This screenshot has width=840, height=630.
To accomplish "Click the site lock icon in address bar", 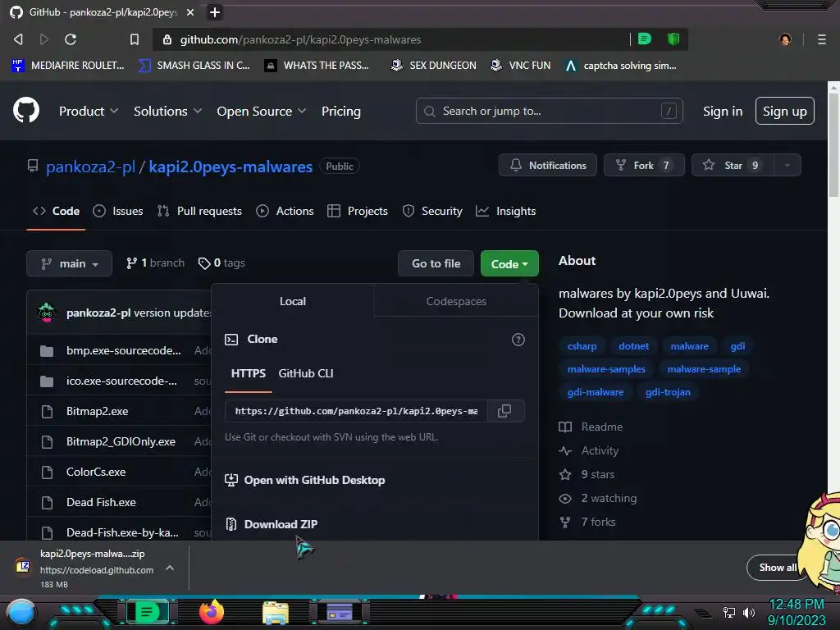I will pyautogui.click(x=167, y=39).
